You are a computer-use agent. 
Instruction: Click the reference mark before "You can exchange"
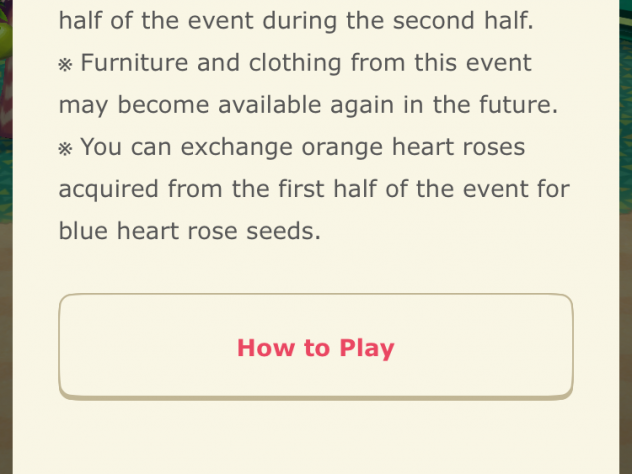point(65,149)
